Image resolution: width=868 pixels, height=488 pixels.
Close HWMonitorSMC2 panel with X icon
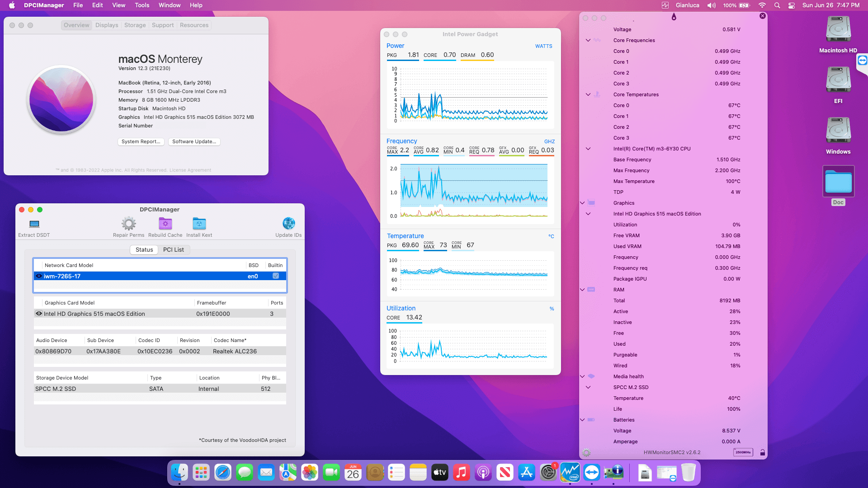coord(763,16)
